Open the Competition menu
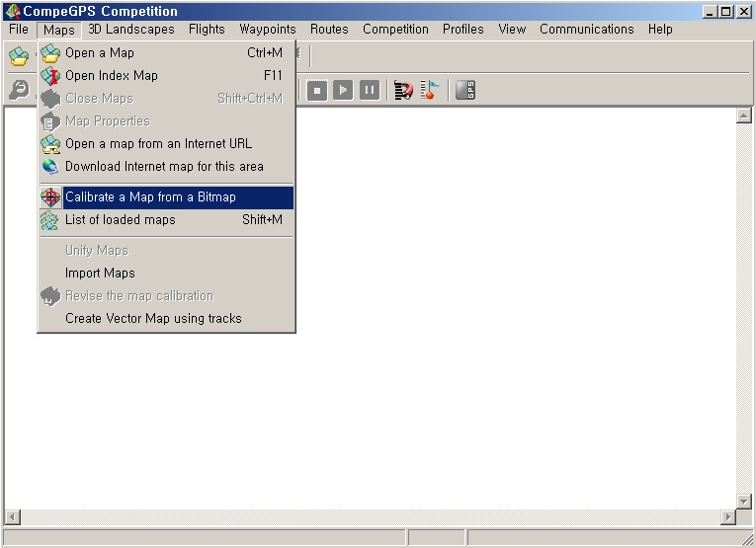 396,30
